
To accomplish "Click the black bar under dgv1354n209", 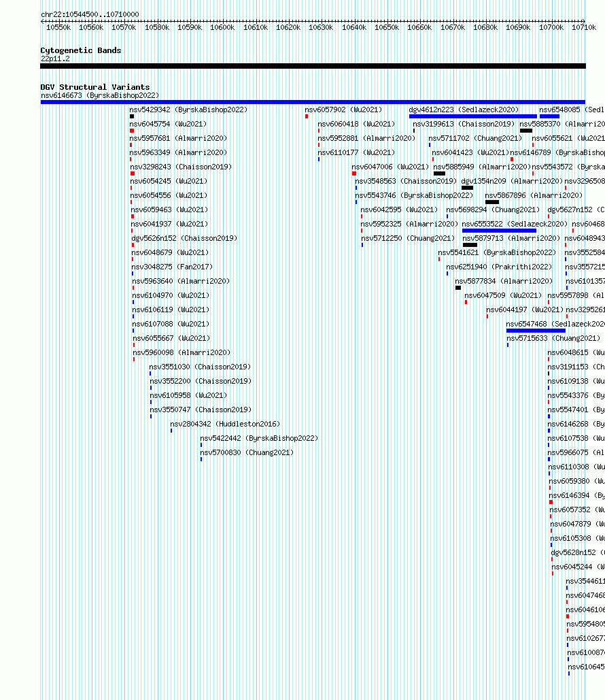I will point(467,188).
